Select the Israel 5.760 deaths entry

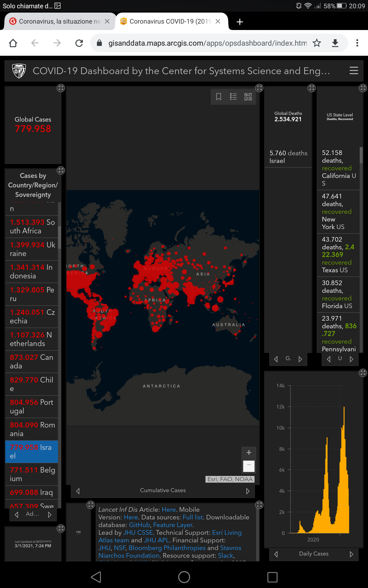coord(288,157)
